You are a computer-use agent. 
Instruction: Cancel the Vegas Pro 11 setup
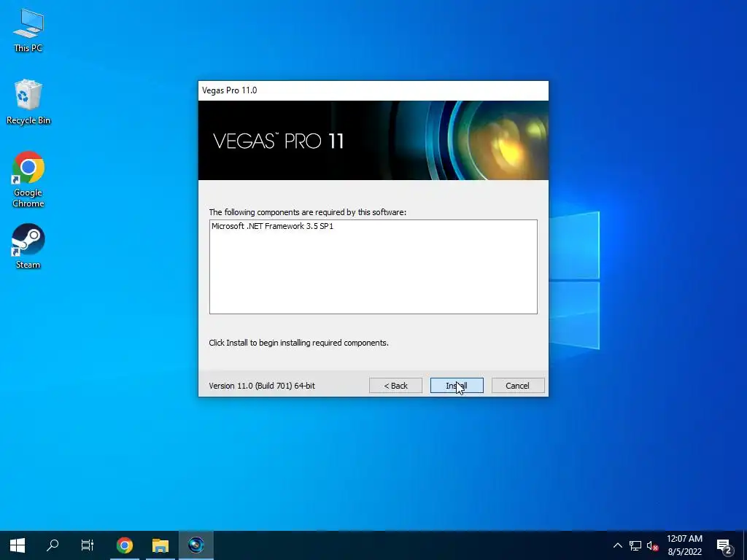[517, 386]
